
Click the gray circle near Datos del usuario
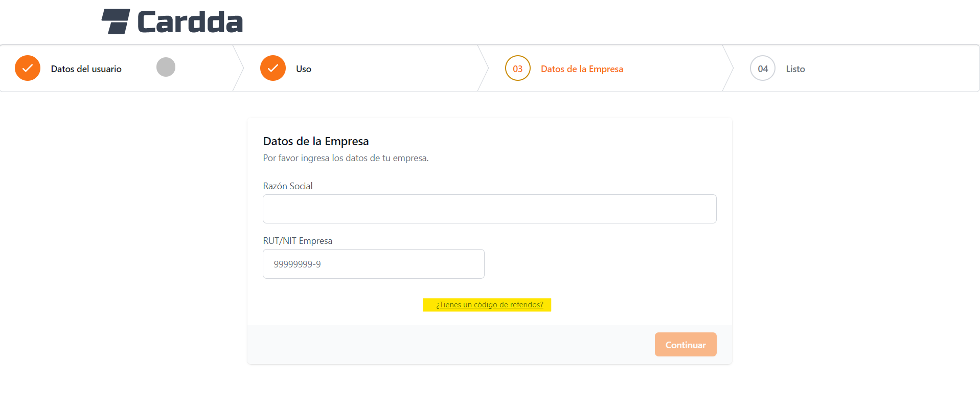166,67
